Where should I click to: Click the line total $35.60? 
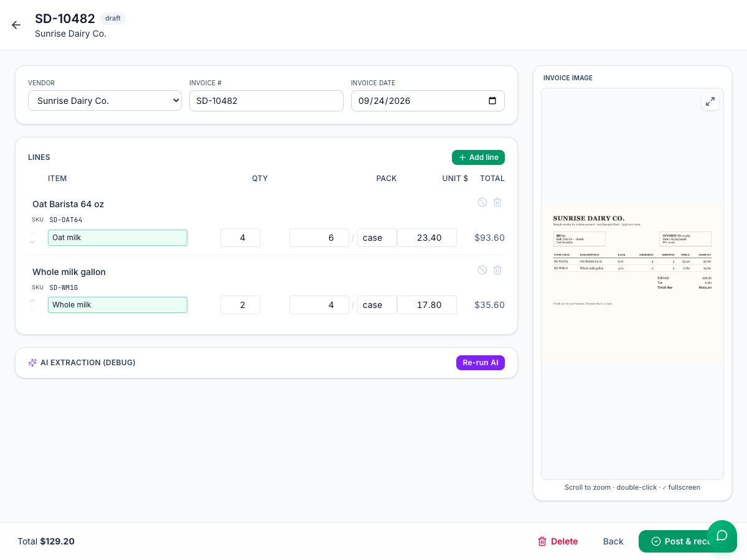coord(489,305)
